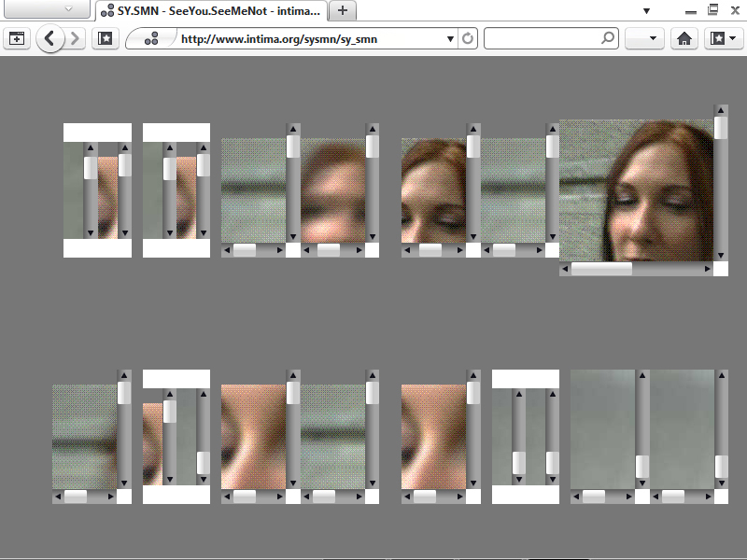Reload the page with the refresh icon
The image size is (747, 560).
point(468,39)
